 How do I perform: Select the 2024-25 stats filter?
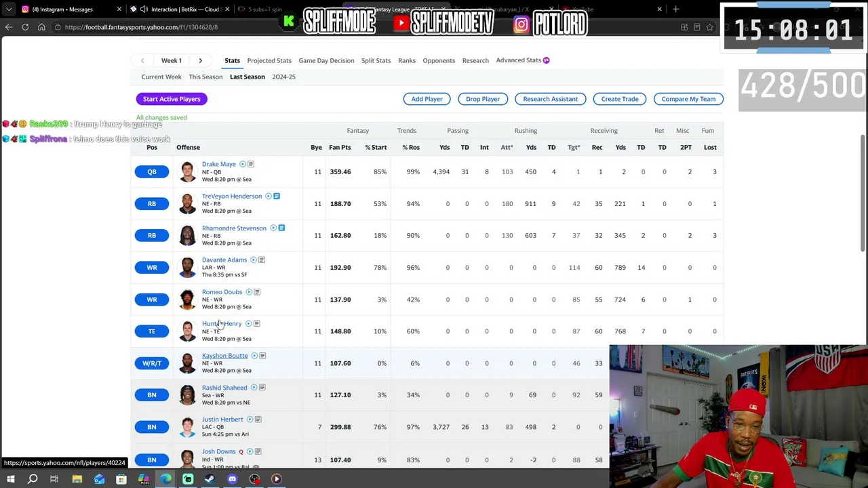[x=283, y=77]
